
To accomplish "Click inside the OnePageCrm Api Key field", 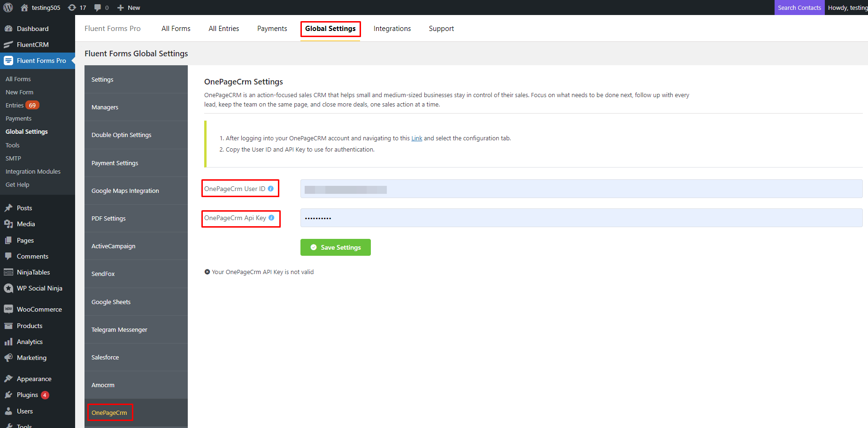I will [469, 218].
